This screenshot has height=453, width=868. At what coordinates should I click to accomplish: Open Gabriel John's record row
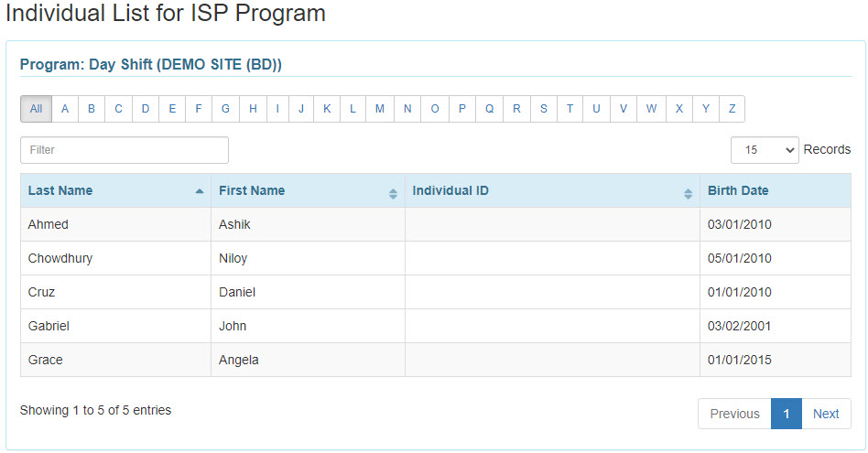point(436,326)
